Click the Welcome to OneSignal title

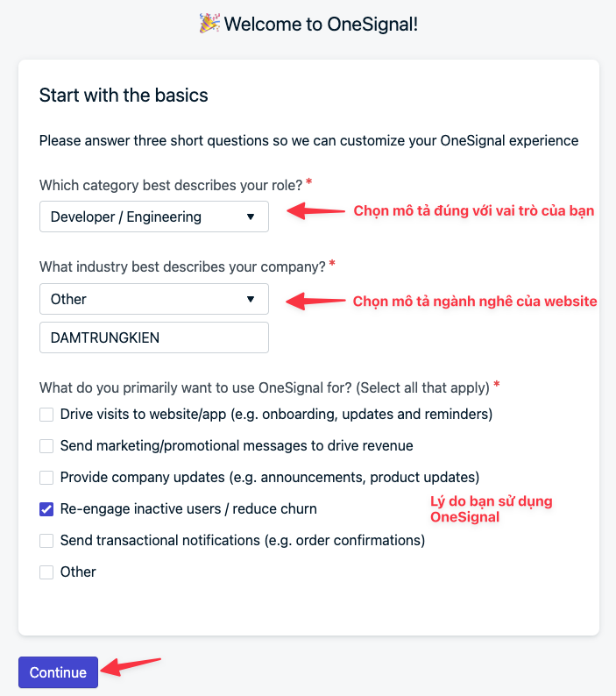tap(321, 24)
